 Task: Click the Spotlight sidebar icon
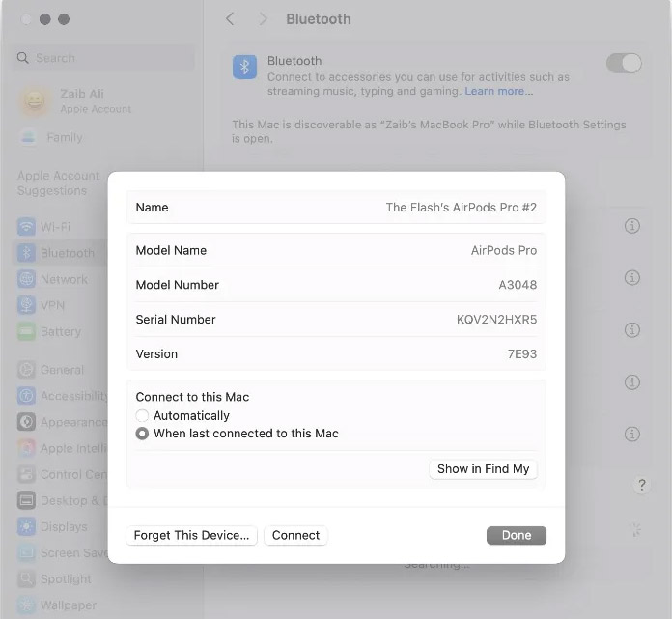click(26, 579)
